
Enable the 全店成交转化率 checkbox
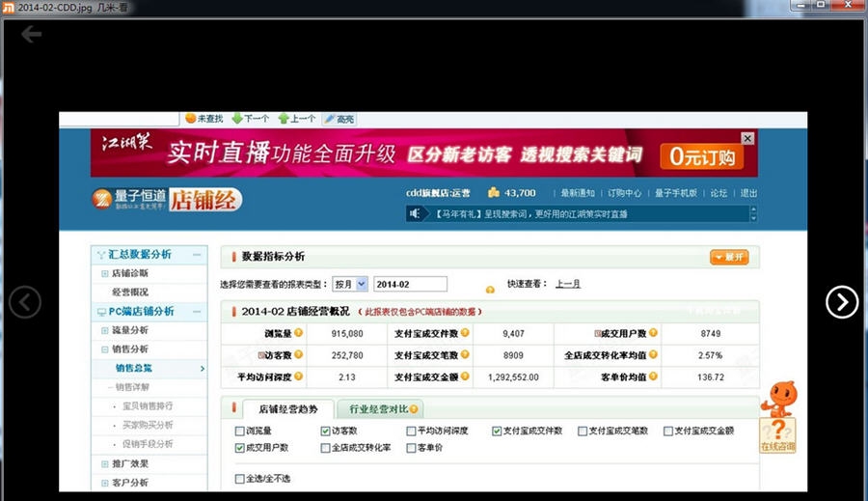pos(326,448)
